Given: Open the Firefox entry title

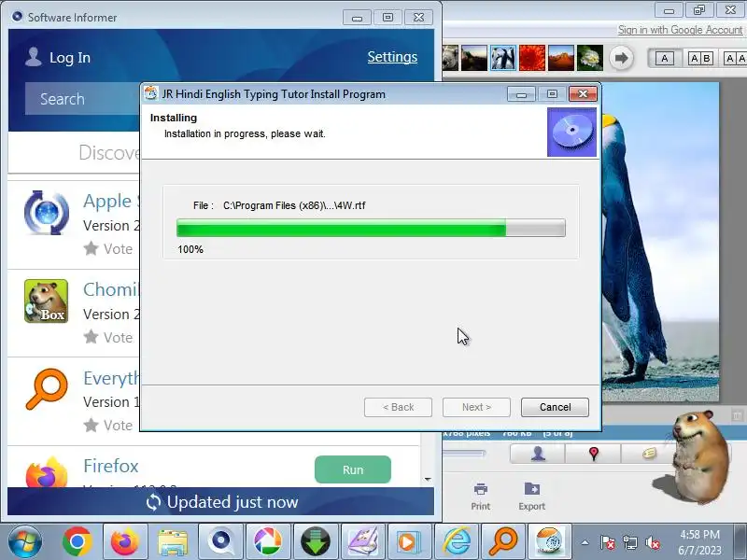Looking at the screenshot, I should click(110, 466).
